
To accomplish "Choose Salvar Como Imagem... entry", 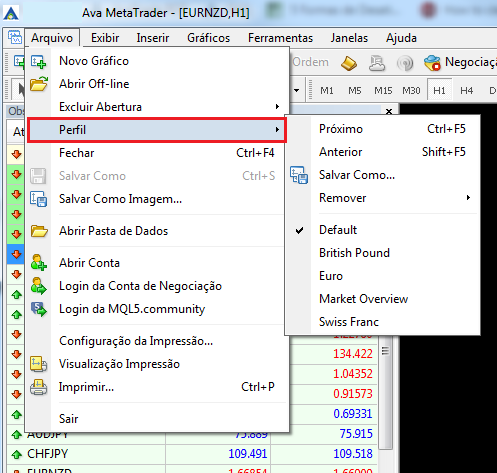I will coord(157,199).
